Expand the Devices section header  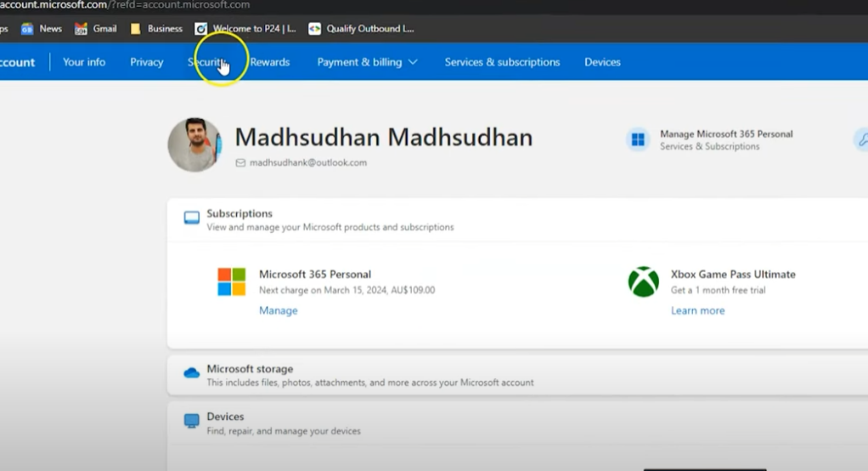click(225, 417)
